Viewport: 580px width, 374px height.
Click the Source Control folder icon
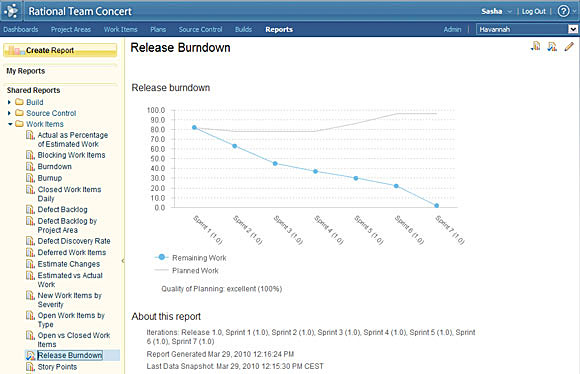tap(19, 113)
